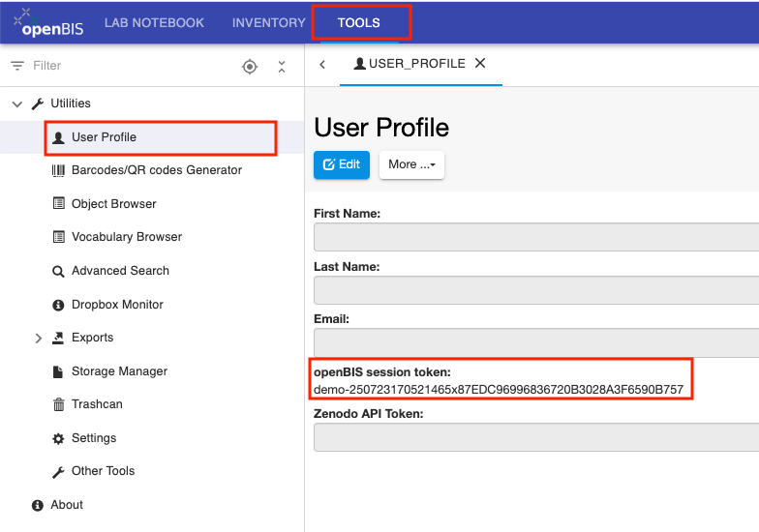Click the Exports download icon
Screen dimensions: 759x532
pos(58,338)
